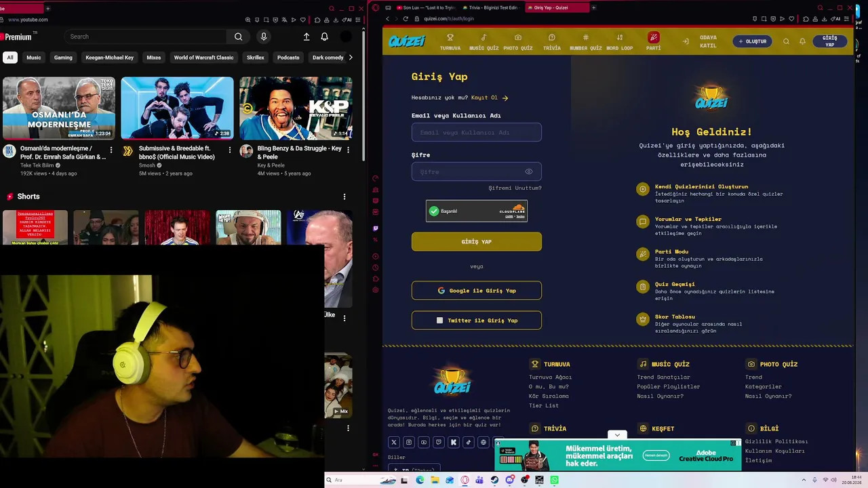This screenshot has height=488, width=868.
Task: Open WhatsApp from the Windows taskbar
Action: [554, 480]
